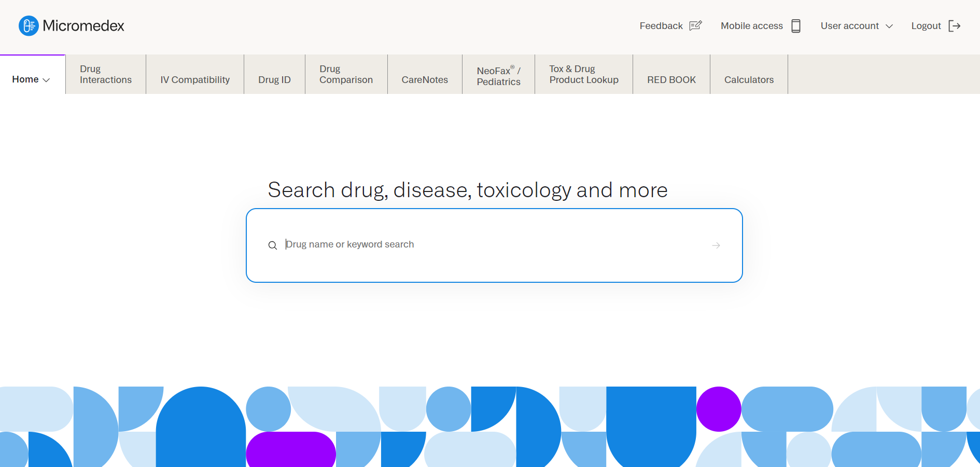980x467 pixels.
Task: Switch to the IV Compatibility tab
Action: point(195,80)
